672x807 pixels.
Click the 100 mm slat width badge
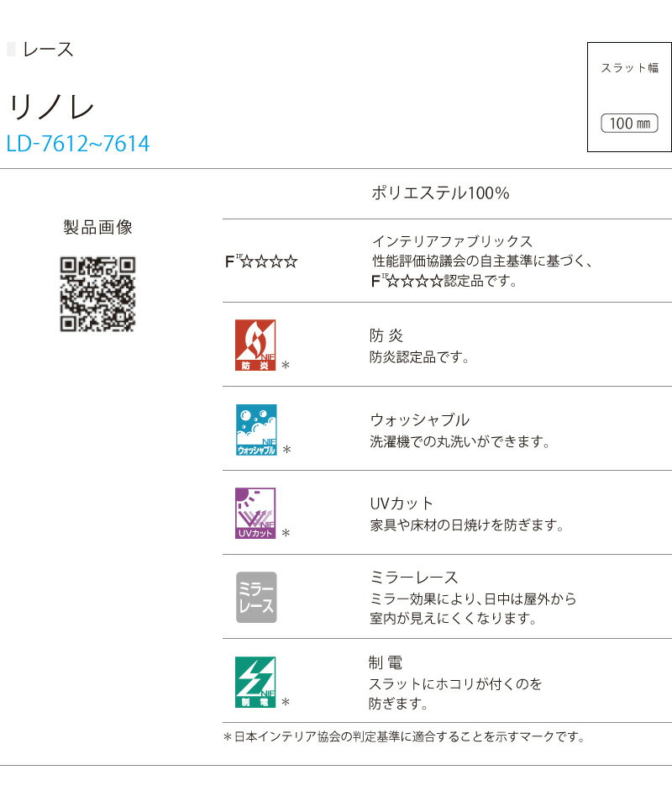(629, 124)
